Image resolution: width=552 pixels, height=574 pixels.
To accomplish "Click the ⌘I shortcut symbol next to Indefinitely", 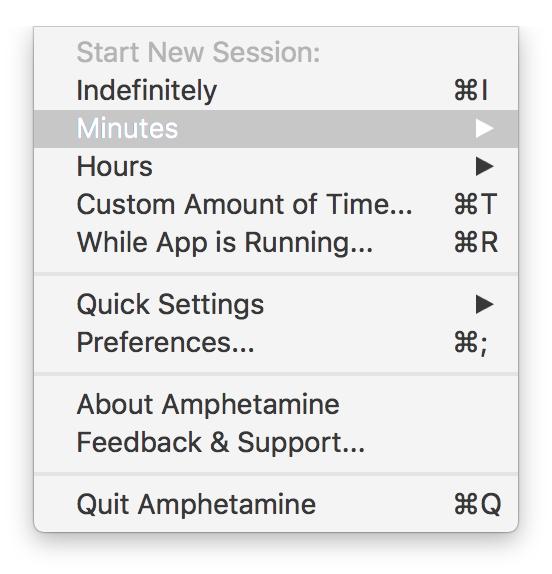I will pos(471,90).
